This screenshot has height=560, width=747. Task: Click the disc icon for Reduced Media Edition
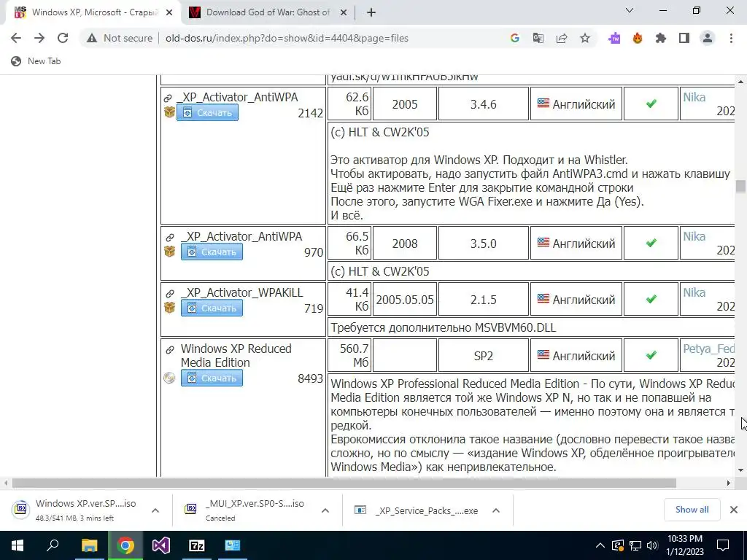pyautogui.click(x=169, y=378)
